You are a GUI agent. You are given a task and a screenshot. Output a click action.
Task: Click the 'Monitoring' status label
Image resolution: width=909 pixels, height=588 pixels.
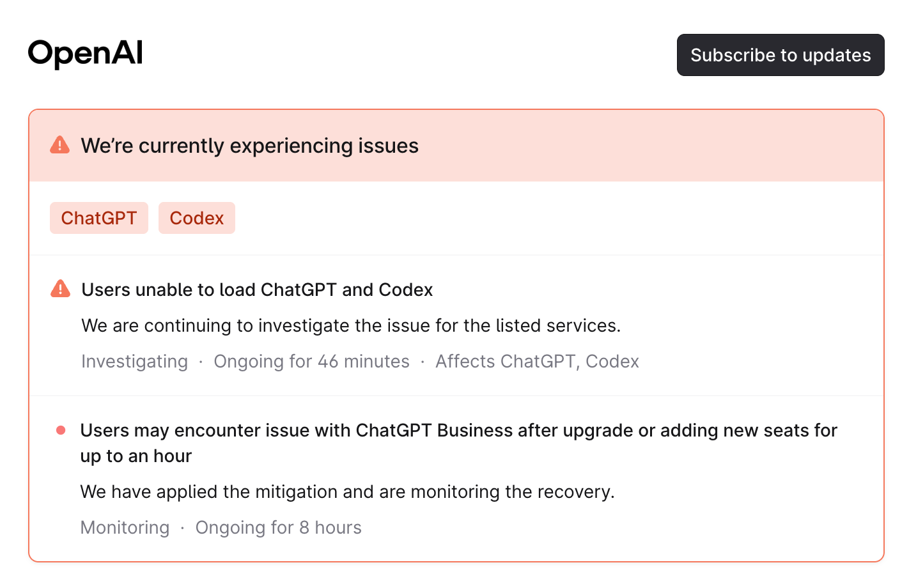(125, 527)
